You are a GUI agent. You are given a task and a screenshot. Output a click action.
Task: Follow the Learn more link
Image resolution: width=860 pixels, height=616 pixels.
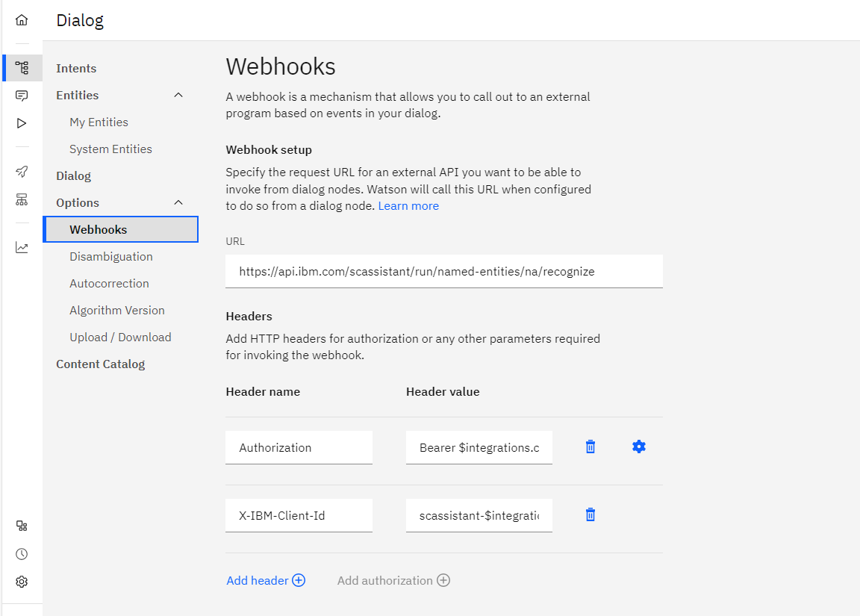[408, 206]
